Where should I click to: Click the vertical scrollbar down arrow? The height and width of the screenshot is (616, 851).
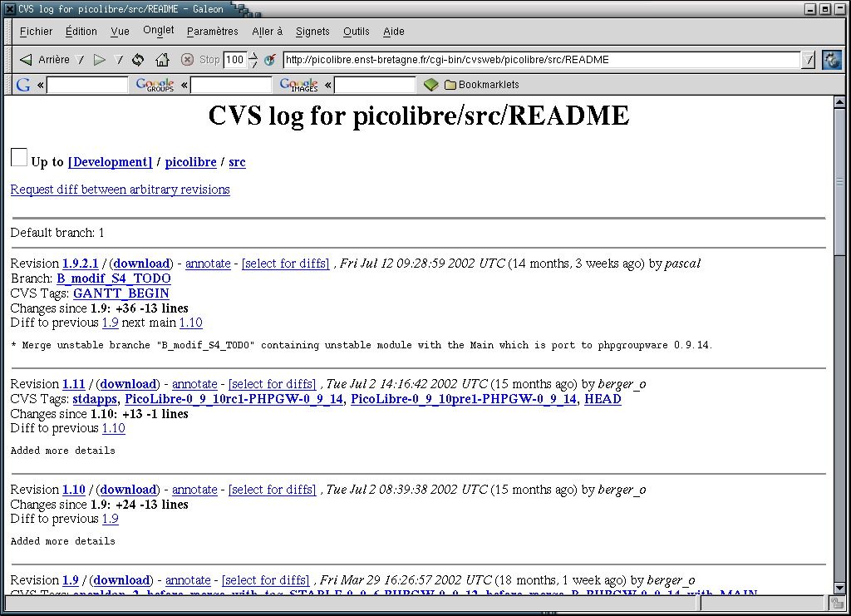click(839, 587)
